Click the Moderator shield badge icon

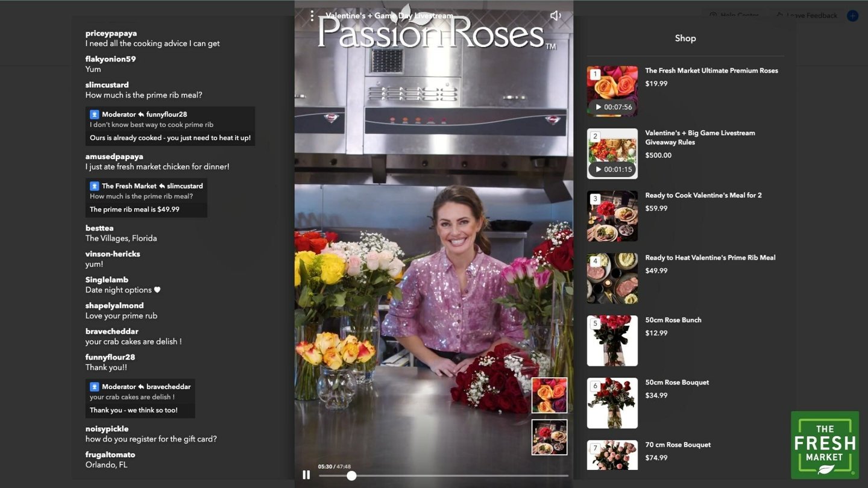pyautogui.click(x=93, y=114)
